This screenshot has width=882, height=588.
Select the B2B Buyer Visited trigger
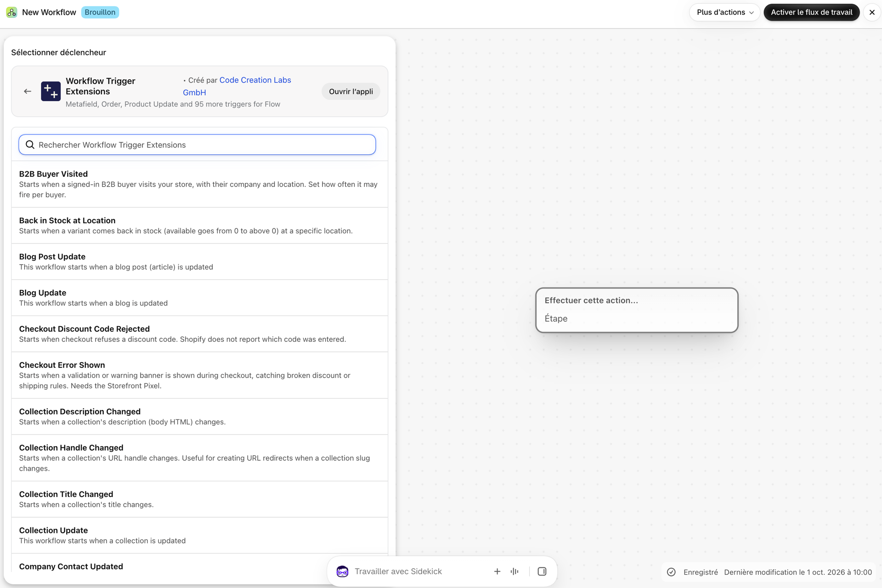(199, 184)
